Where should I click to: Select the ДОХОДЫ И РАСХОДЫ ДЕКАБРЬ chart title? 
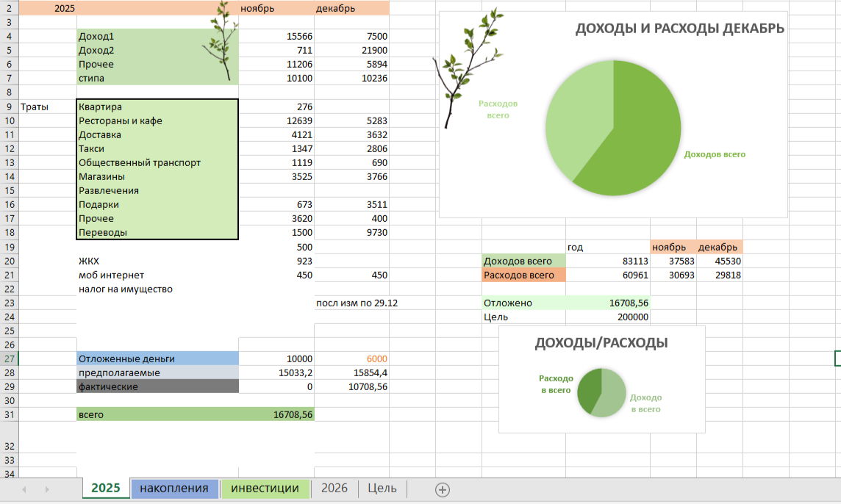(x=679, y=29)
